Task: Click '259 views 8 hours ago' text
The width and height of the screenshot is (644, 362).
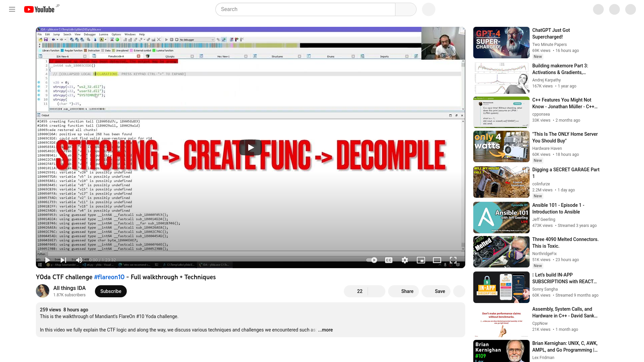Action: 64,310
